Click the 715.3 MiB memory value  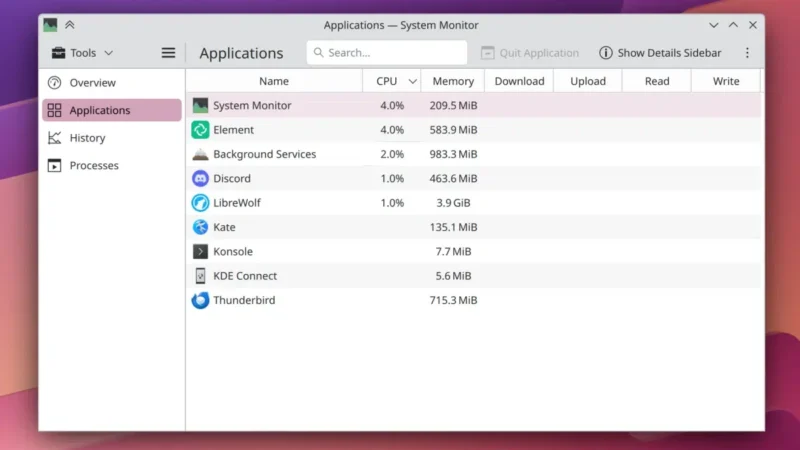[x=453, y=300]
